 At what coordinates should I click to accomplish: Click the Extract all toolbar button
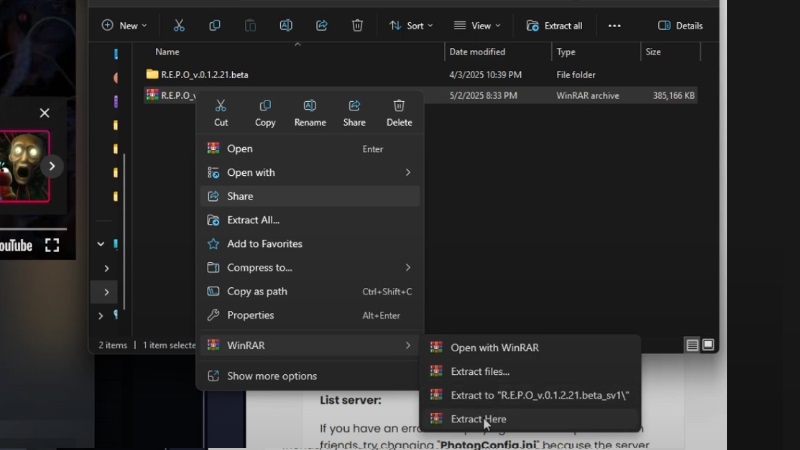click(554, 26)
